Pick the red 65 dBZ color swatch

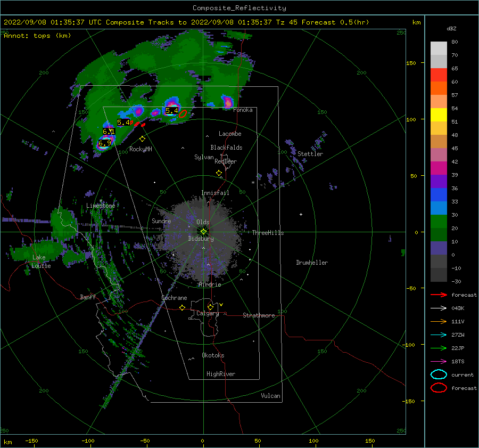pyautogui.click(x=439, y=75)
